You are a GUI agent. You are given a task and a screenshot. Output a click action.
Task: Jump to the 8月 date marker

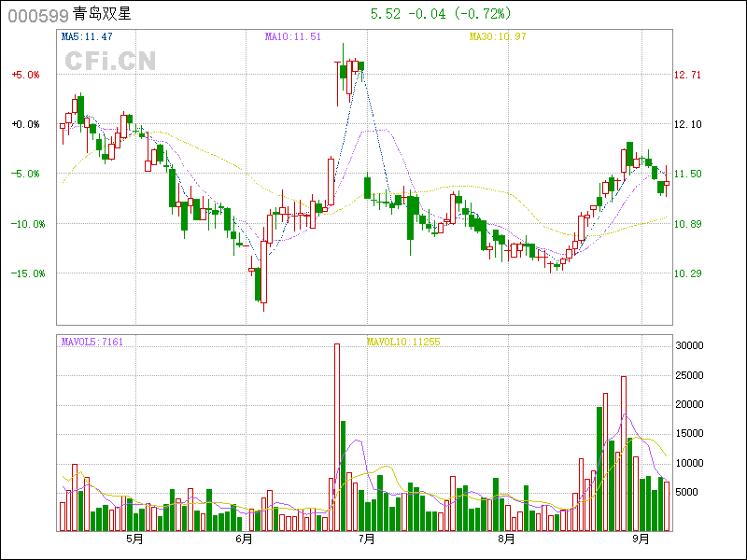[506, 539]
